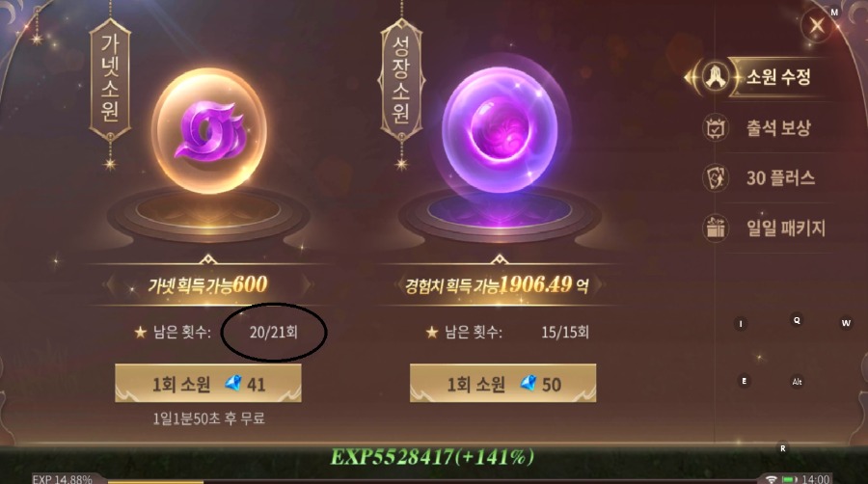Screen dimensions: 868x484
Task: Click the 성장소원 vertical banner
Action: tap(401, 79)
